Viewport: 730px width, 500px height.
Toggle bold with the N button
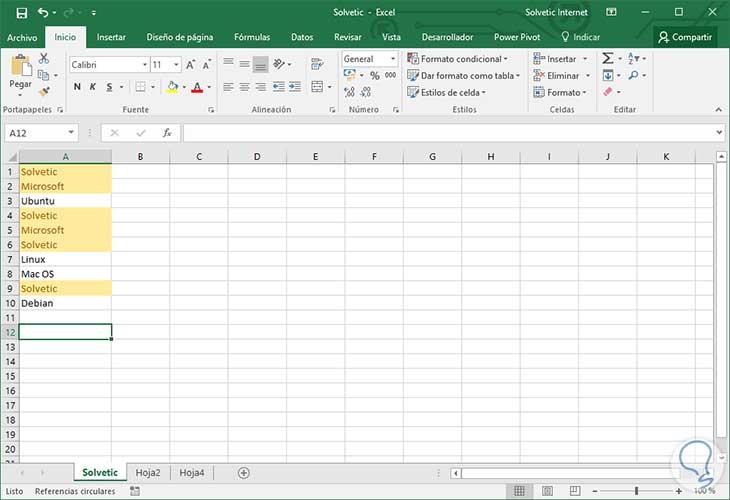[x=77, y=87]
